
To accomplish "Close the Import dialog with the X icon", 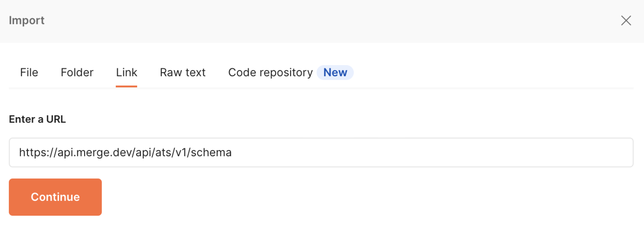I will click(626, 21).
